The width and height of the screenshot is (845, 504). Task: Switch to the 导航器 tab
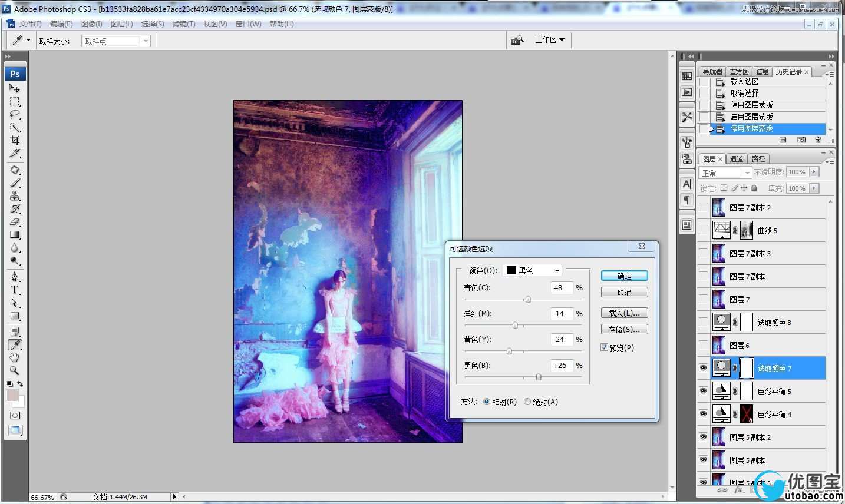[712, 72]
